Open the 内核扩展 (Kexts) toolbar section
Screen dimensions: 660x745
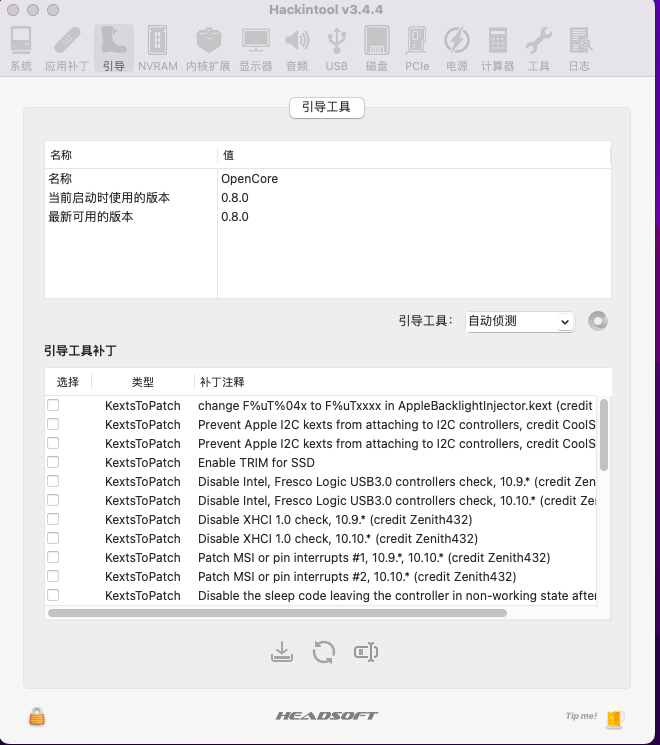point(208,49)
